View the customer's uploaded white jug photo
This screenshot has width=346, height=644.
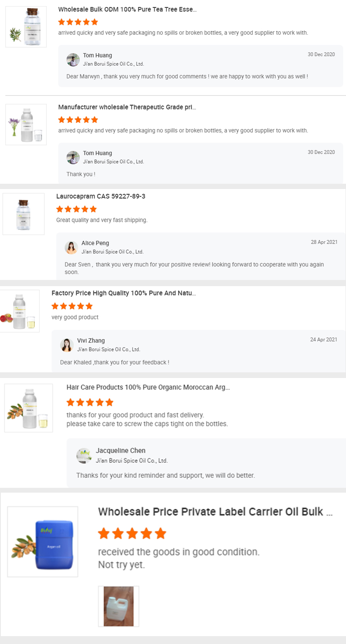click(119, 606)
